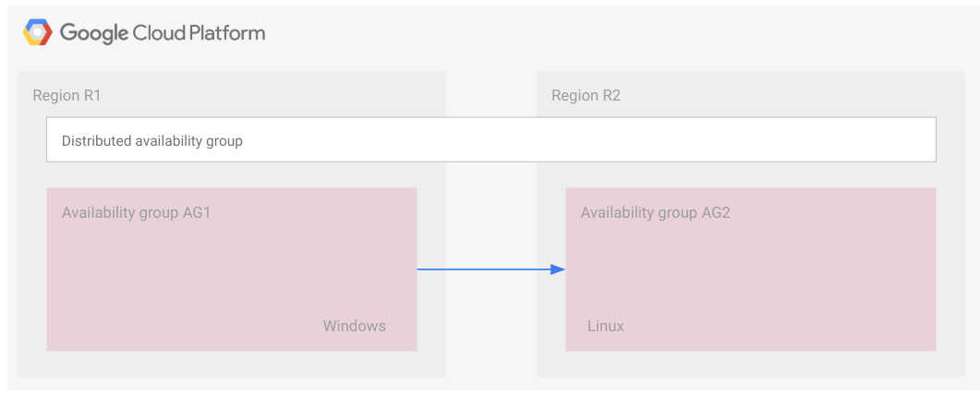
Task: Click the Google Cloud hexagon logo
Action: click(37, 33)
